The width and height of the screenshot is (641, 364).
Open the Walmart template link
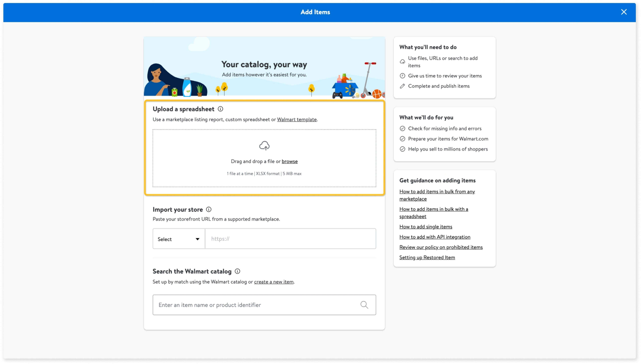[x=297, y=119]
